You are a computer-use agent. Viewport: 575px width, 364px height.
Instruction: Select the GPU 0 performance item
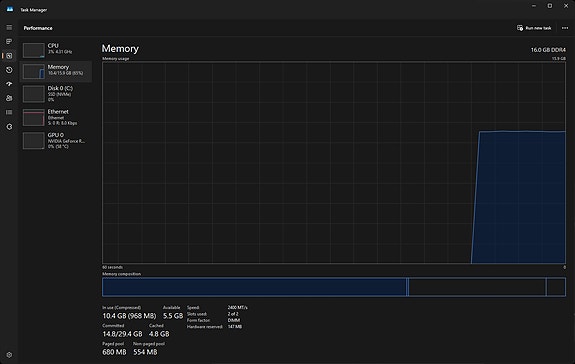tap(56, 141)
